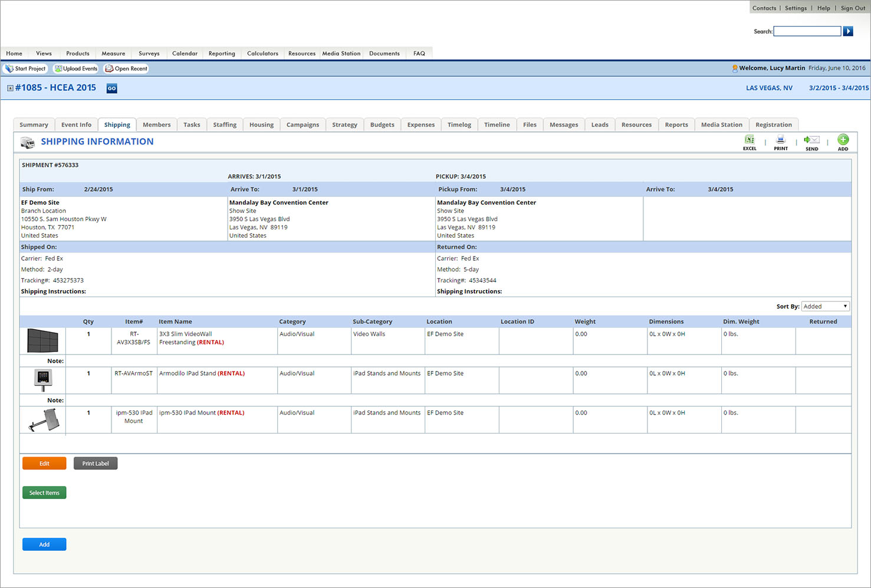871x588 pixels.
Task: Click the Excel export icon
Action: (750, 140)
